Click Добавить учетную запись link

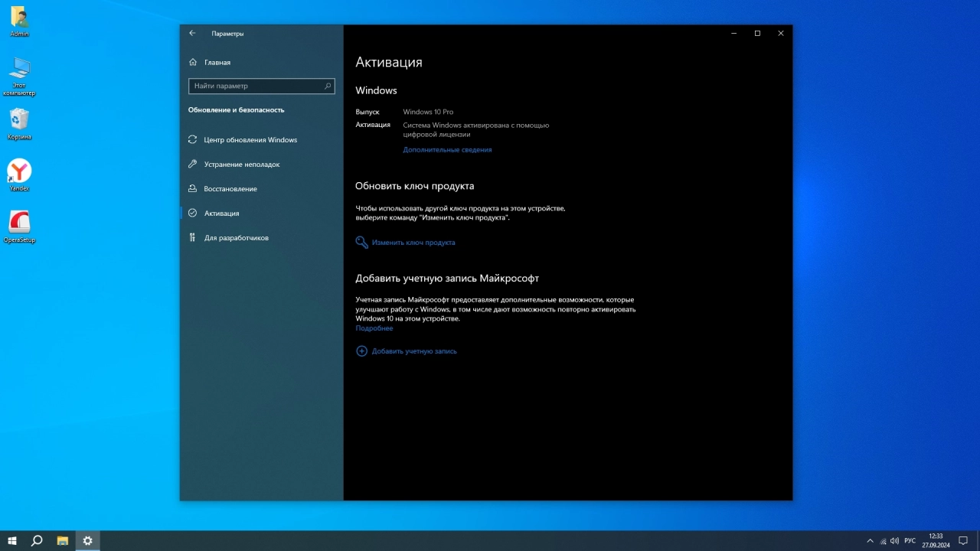[x=414, y=351]
